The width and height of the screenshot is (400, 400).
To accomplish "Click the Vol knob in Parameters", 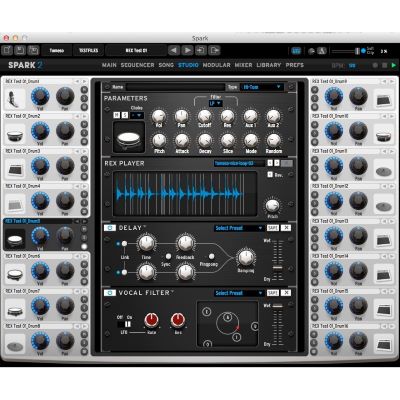I will (159, 116).
